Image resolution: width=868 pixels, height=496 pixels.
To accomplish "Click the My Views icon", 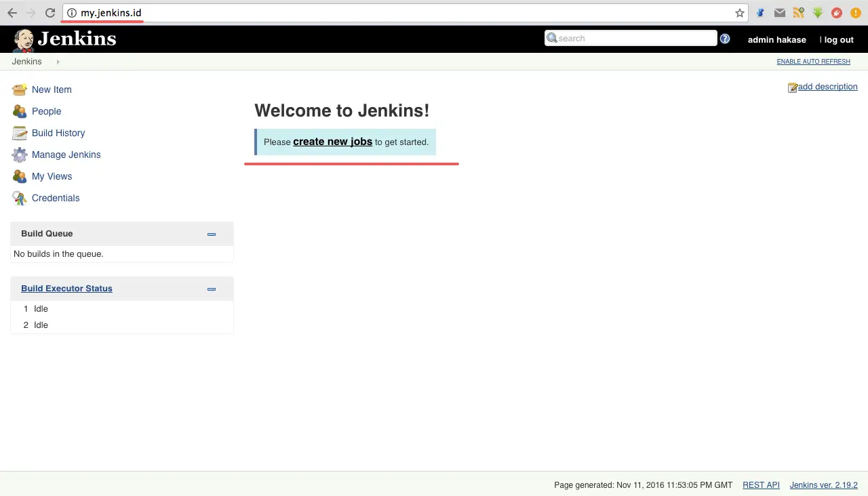I will coord(19,176).
